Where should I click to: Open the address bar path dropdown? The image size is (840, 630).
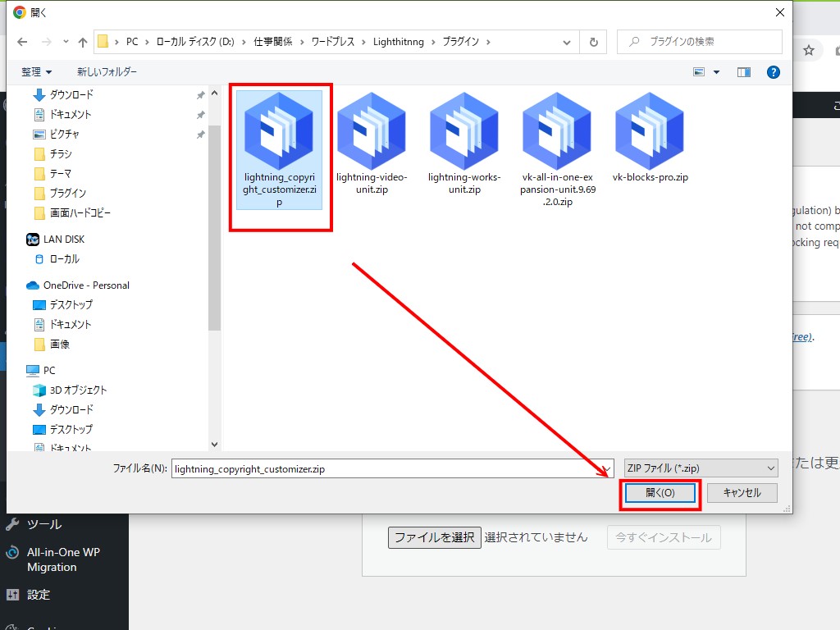click(567, 42)
